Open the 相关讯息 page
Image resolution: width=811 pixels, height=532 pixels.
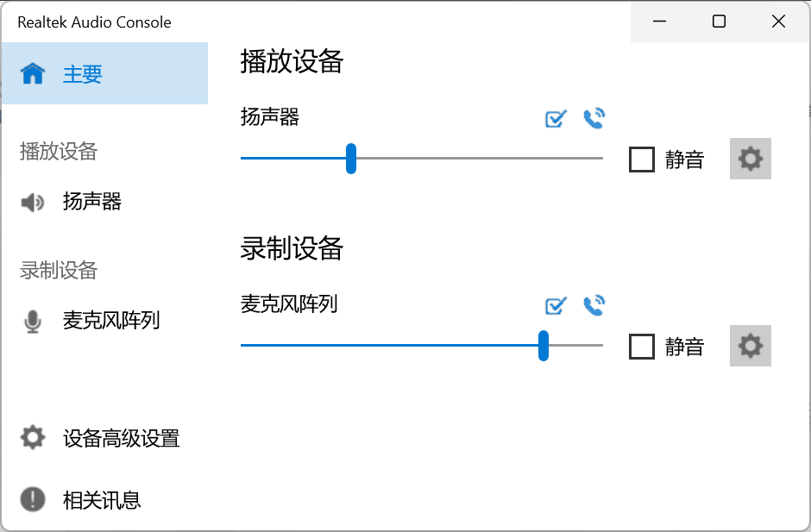(x=101, y=499)
